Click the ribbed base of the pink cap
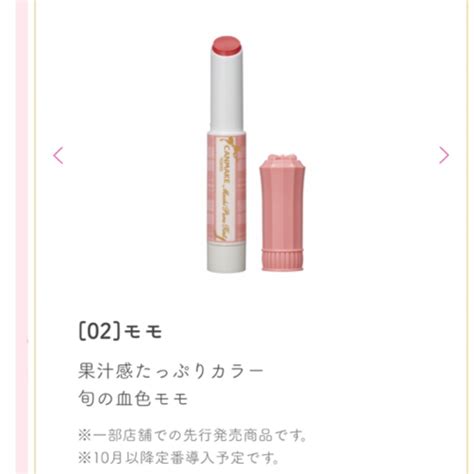 282,260
